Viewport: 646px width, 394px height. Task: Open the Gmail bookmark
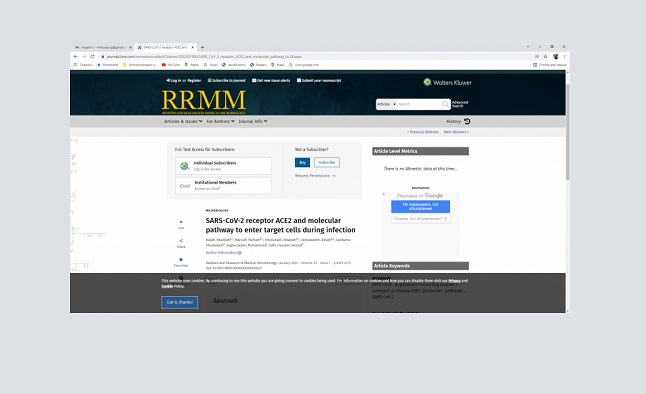click(x=211, y=65)
